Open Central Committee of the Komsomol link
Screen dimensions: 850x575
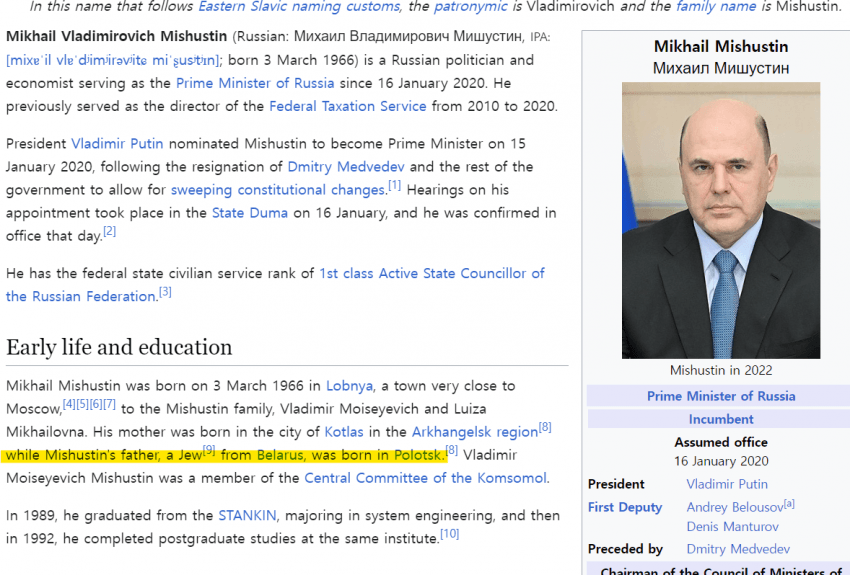coord(426,478)
